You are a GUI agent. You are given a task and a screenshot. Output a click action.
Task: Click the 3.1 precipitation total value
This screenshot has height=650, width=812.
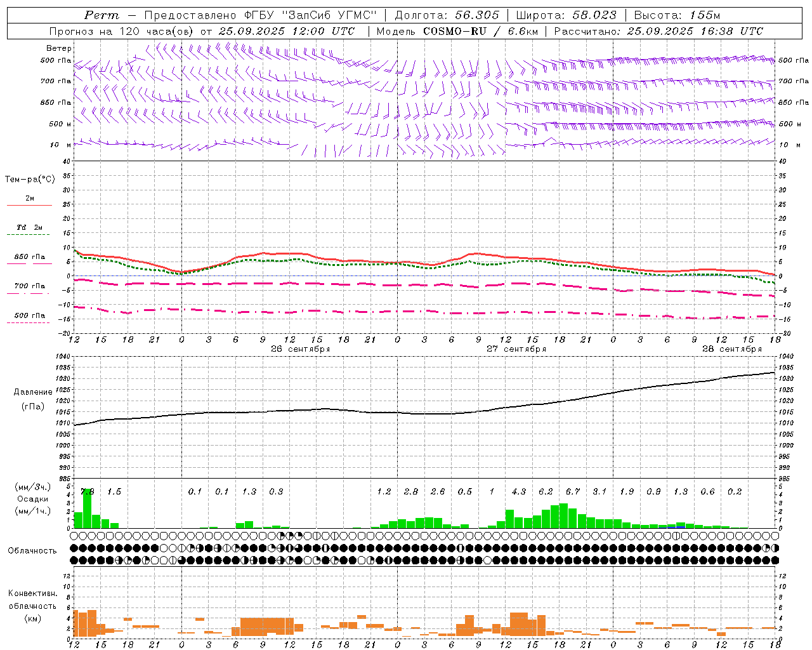[x=599, y=492]
